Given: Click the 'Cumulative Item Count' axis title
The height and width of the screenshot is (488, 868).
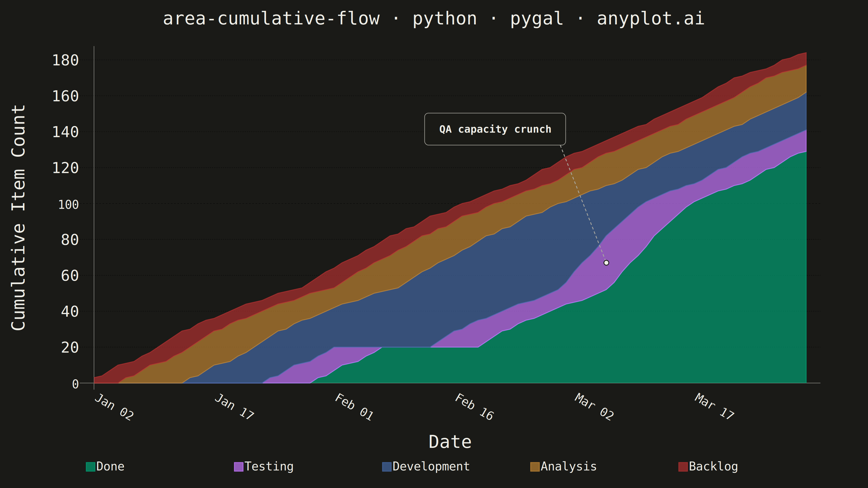Looking at the screenshot, I should pyautogui.click(x=18, y=217).
